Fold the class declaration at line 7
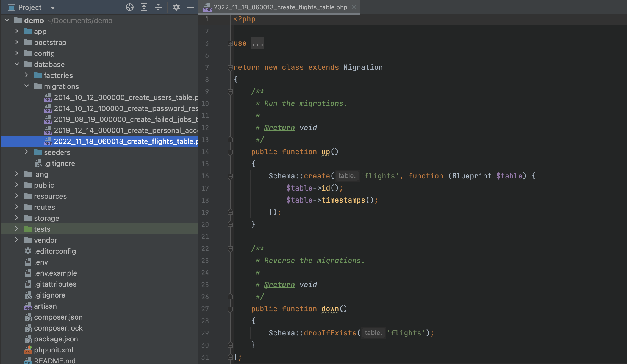Screen dimensions: 627x364 tap(230, 68)
